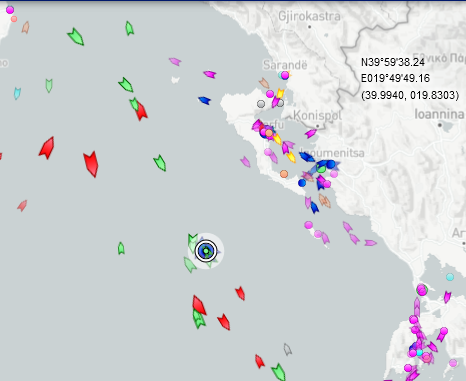Viewport: 466px width, 381px height.
Task: Select the white vessel icon in open sea
Action: [x=175, y=80]
